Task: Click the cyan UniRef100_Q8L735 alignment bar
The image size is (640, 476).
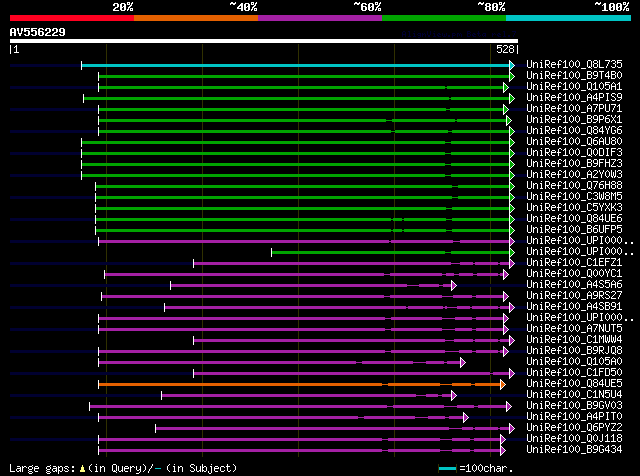Action: click(x=296, y=65)
